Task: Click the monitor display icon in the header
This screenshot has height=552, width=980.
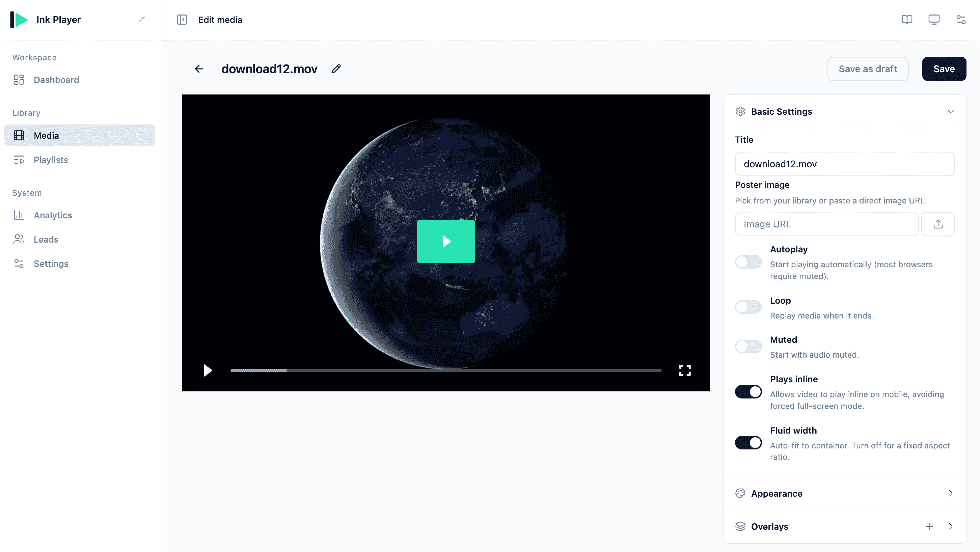Action: click(x=934, y=20)
